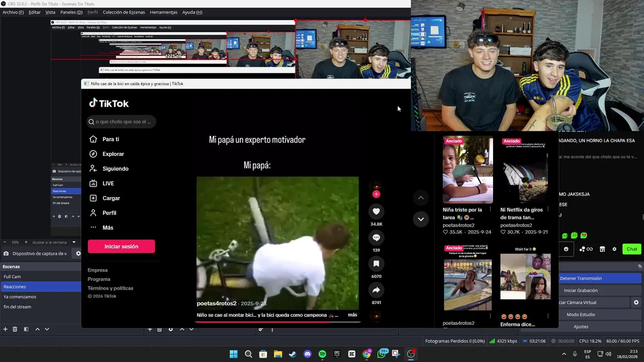
Task: Open the Herramientas menu
Action: point(164,12)
